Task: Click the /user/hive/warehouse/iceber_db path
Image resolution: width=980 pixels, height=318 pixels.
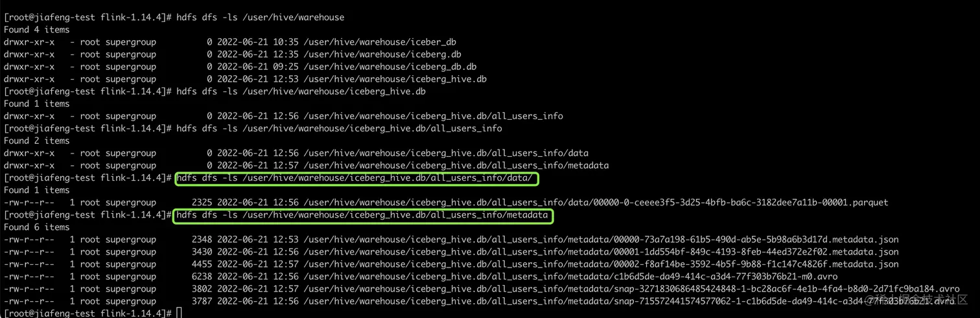Action: click(x=380, y=42)
